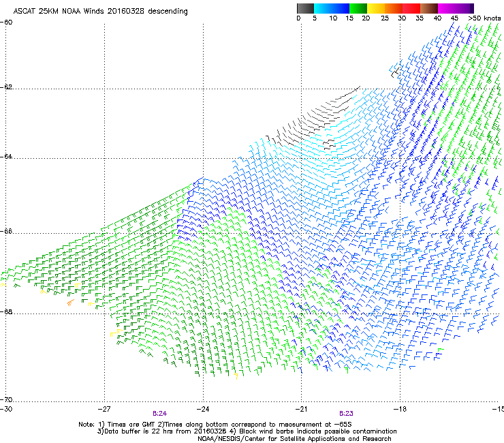Viewport: 504px width, 443px height.
Task: Click the purple time marker 8:23
Action: (346, 414)
